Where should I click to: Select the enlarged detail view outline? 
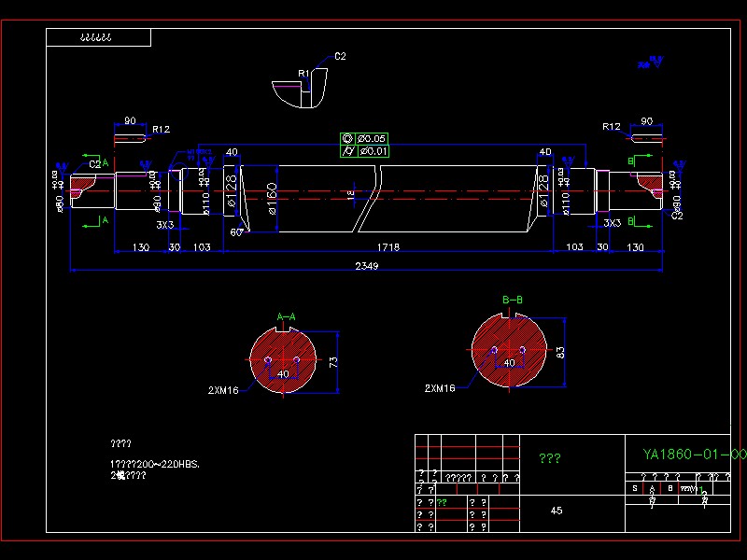point(300,88)
